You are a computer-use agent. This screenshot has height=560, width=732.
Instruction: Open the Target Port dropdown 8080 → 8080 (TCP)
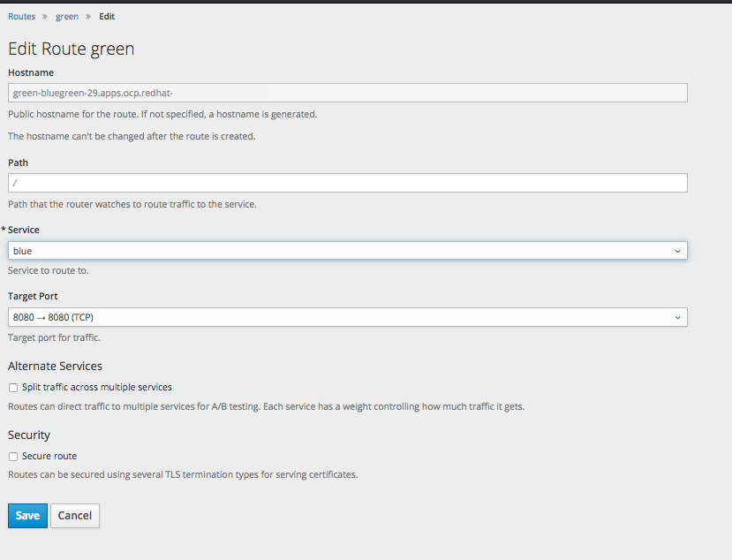(x=348, y=317)
